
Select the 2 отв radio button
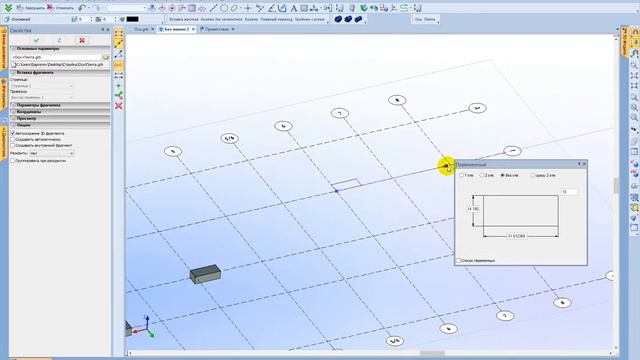482,176
